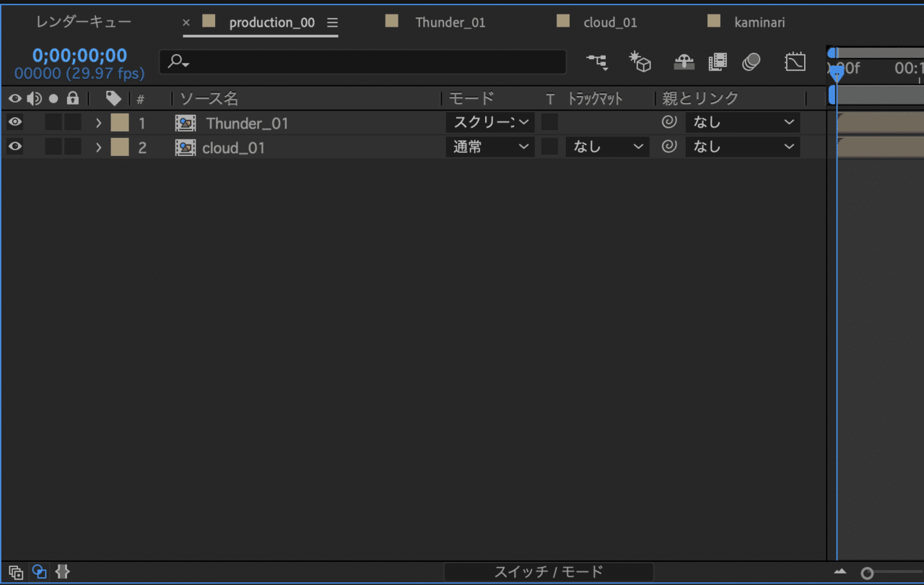Open the composition mini-flowchart icon

(x=597, y=62)
